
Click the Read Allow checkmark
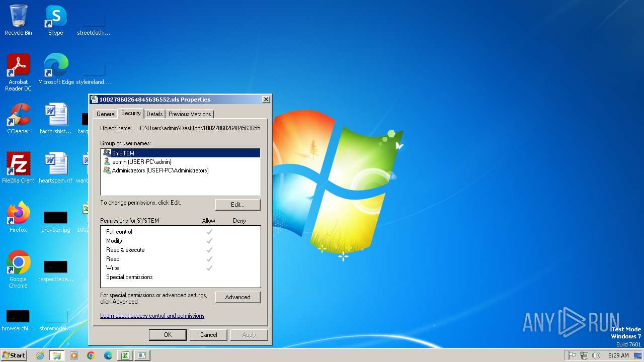209,259
